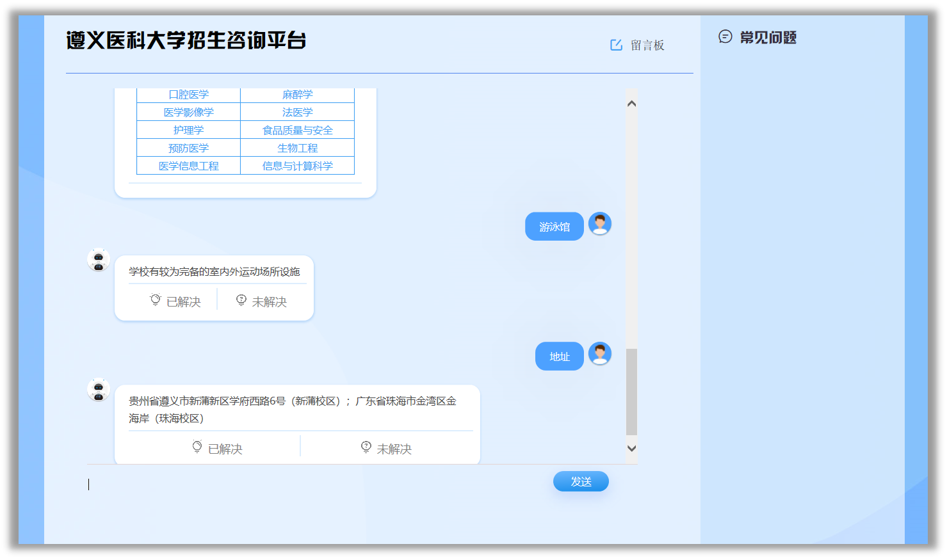Click the chat scrollbar up arrow
947x560 pixels.
[x=631, y=103]
